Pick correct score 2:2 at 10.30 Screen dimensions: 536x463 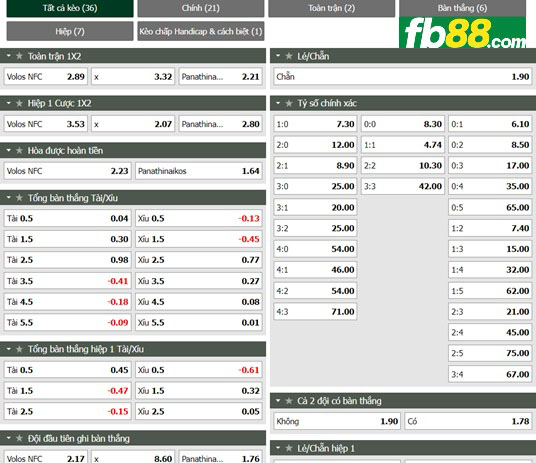[403, 166]
